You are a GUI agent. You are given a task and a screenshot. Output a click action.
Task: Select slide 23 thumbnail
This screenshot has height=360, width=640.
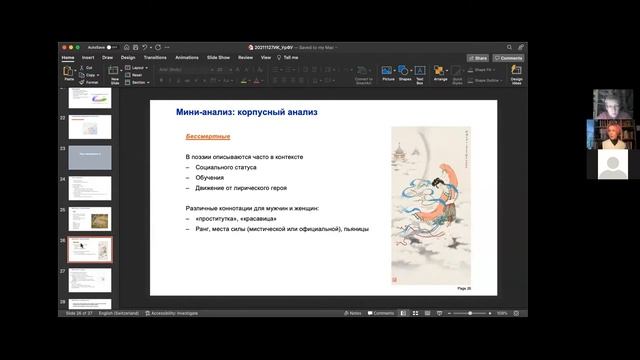[x=90, y=158]
